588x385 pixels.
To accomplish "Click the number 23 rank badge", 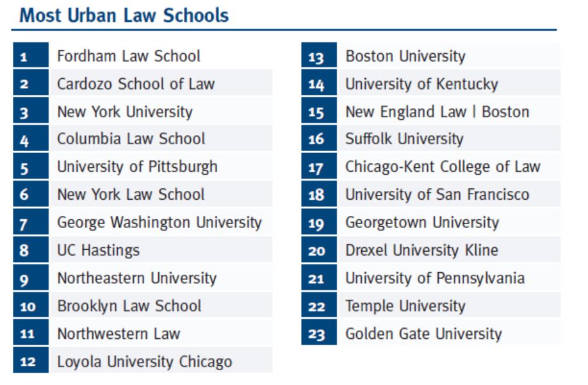I will tap(319, 332).
